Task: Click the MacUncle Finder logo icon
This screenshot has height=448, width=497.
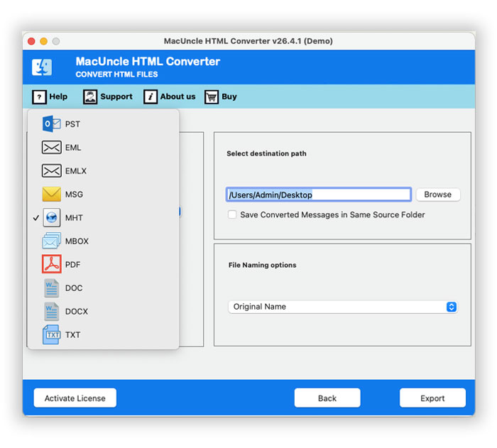Action: [x=42, y=67]
